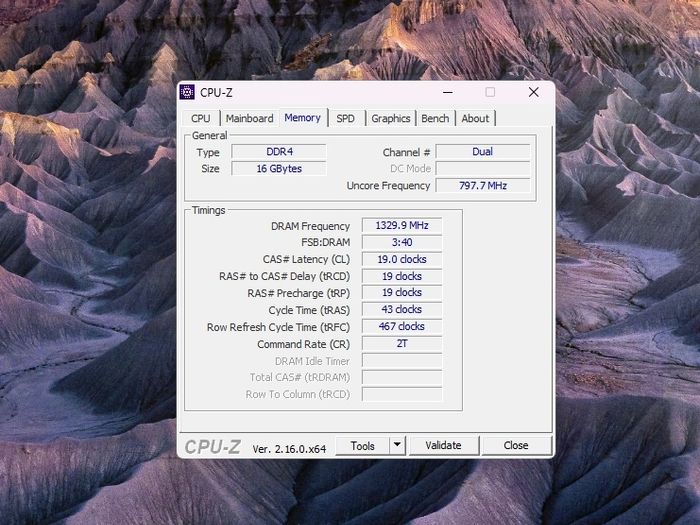Click the Ver. 2.16.0.x64 version text

(x=289, y=449)
